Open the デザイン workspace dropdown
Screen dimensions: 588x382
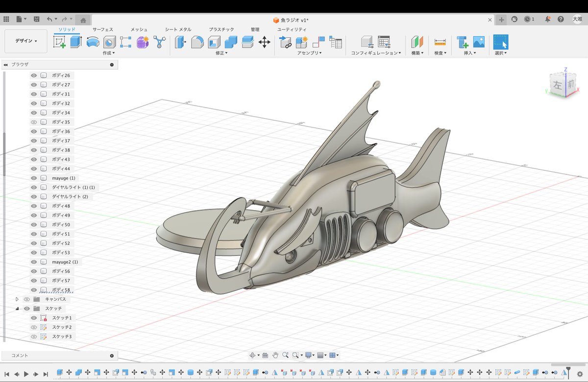tap(25, 41)
